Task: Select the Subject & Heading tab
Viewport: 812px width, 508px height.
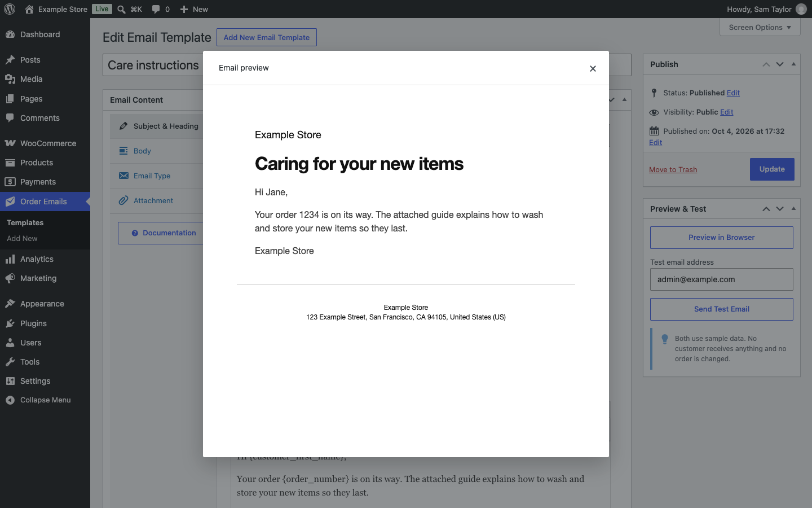Action: click(x=157, y=126)
